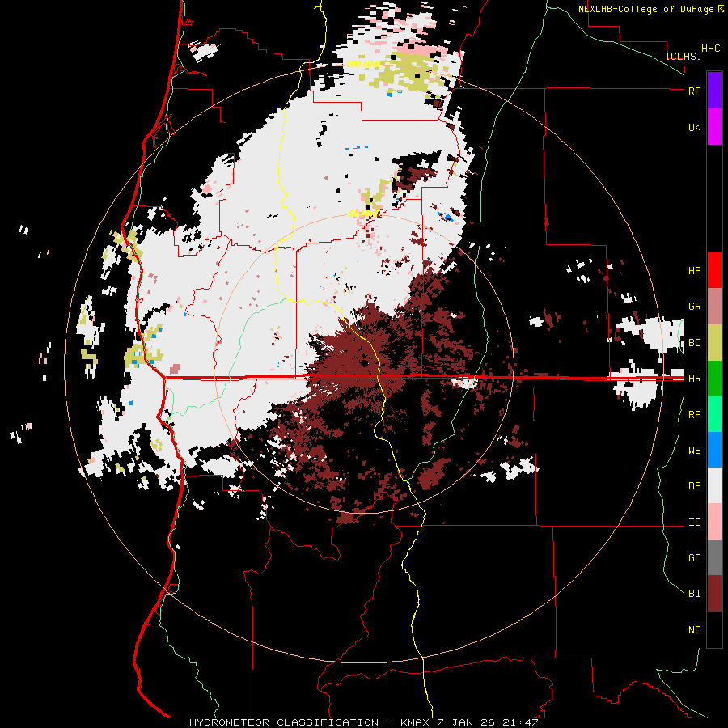Click the Hydrometeor Classification KMAX title text
The image size is (728, 728).
(363, 722)
